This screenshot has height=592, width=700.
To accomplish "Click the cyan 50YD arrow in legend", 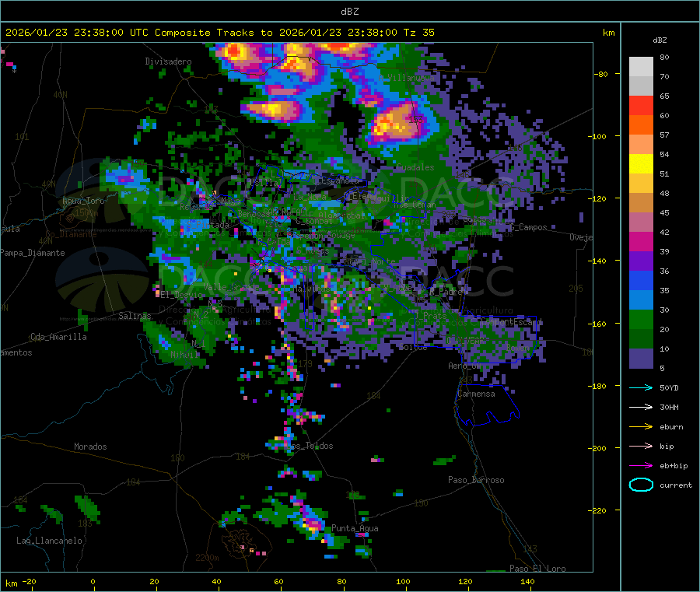I will 641,387.
